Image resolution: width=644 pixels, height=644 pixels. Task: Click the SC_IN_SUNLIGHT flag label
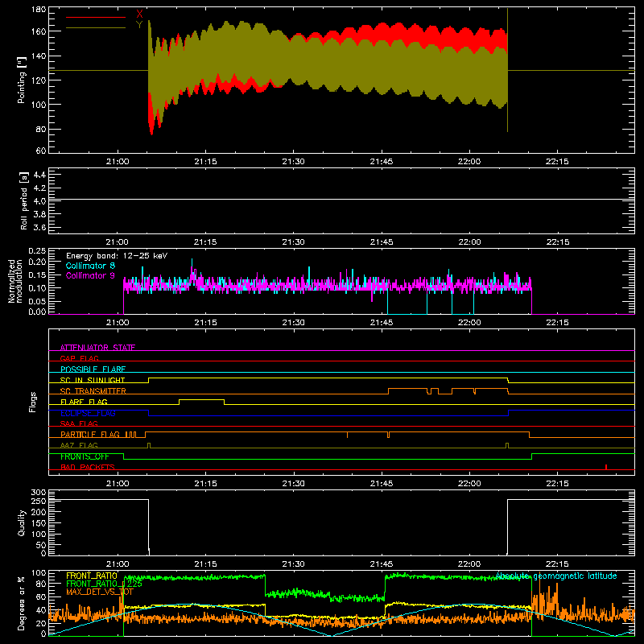point(93,380)
